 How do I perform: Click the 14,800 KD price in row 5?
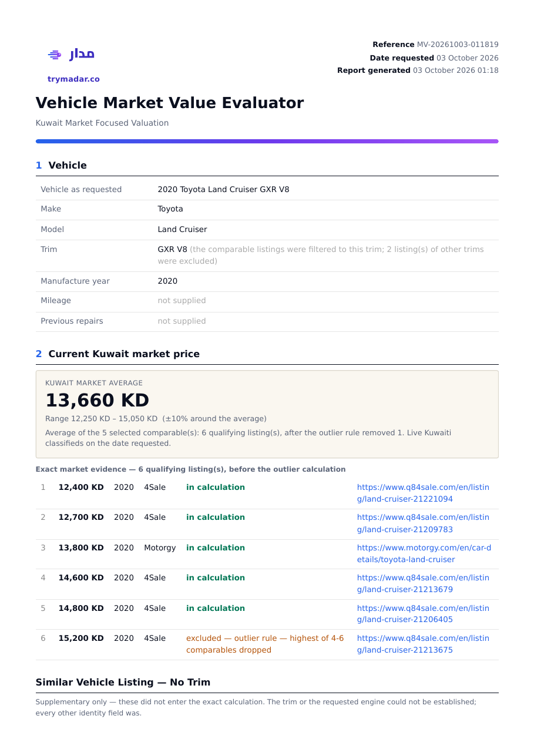click(x=81, y=609)
